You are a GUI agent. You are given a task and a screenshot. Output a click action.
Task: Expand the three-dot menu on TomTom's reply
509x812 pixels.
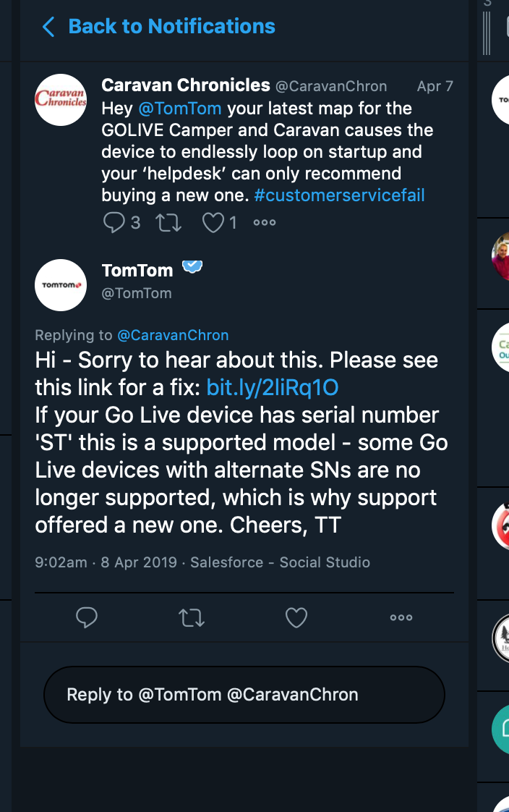[x=401, y=617]
